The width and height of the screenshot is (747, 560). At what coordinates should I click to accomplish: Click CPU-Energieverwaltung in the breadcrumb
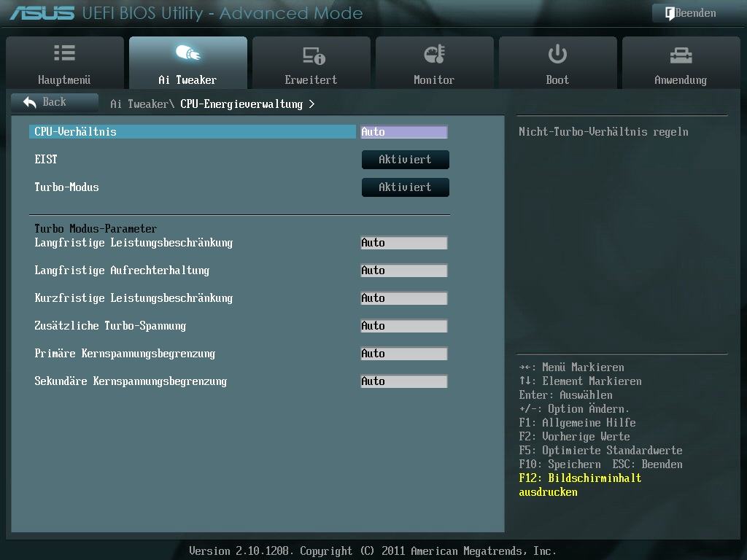pyautogui.click(x=241, y=104)
